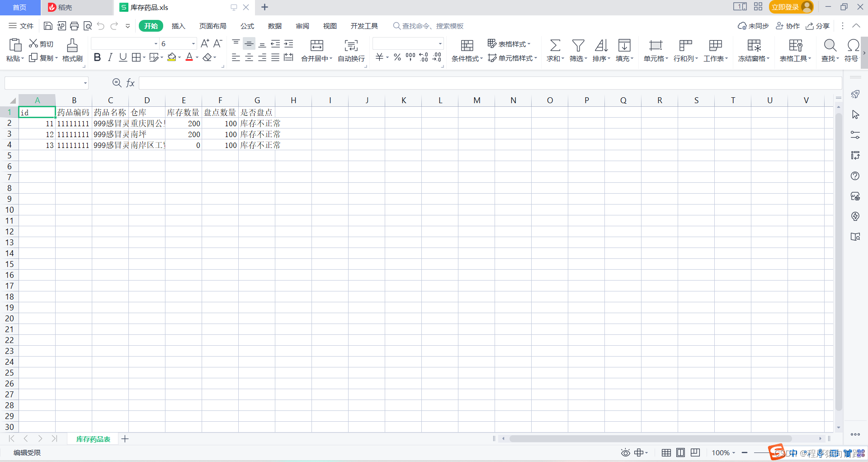Viewport: 868px width, 462px height.
Task: Decrease font size with A- icon
Action: coord(218,43)
